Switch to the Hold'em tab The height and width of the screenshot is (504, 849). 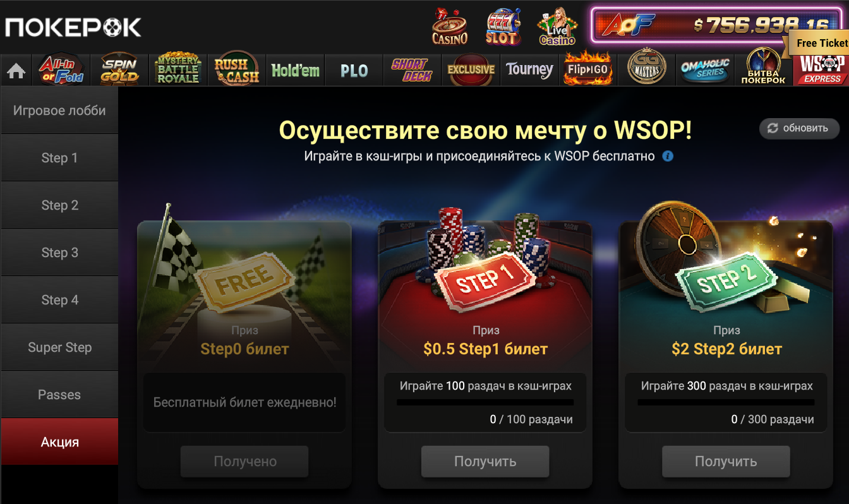pyautogui.click(x=295, y=69)
